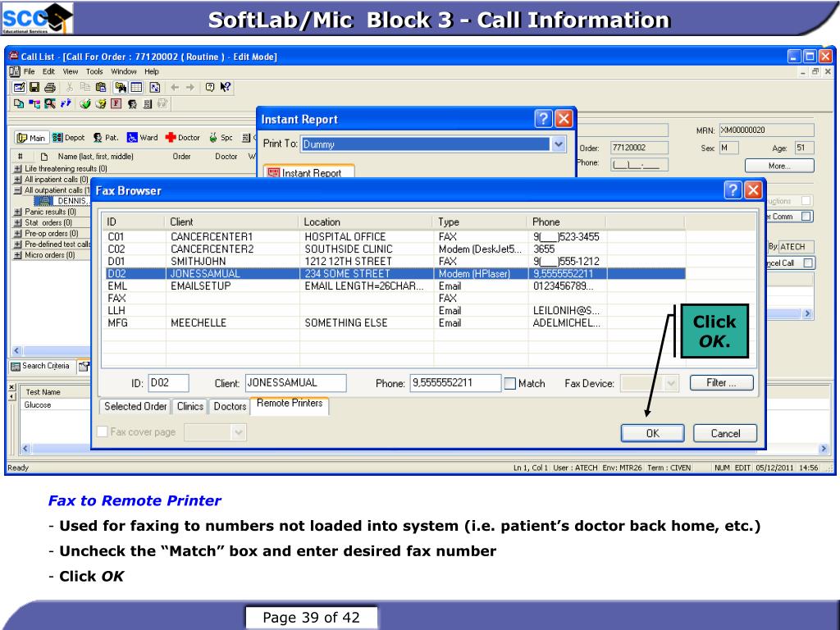The height and width of the screenshot is (630, 840).
Task: Open the fax cover page dropdown
Action: click(239, 431)
